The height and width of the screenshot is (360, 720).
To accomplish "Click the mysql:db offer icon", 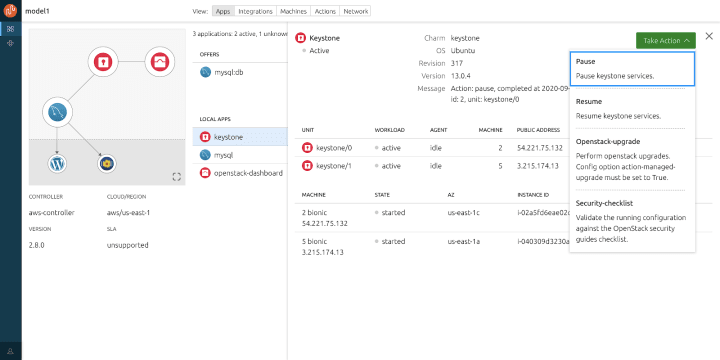I will (205, 72).
